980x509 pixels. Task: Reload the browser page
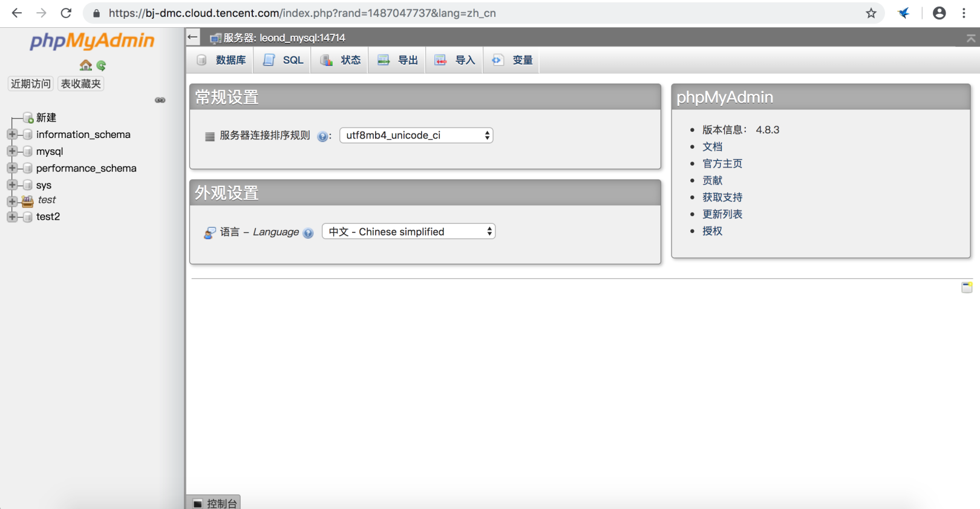66,13
